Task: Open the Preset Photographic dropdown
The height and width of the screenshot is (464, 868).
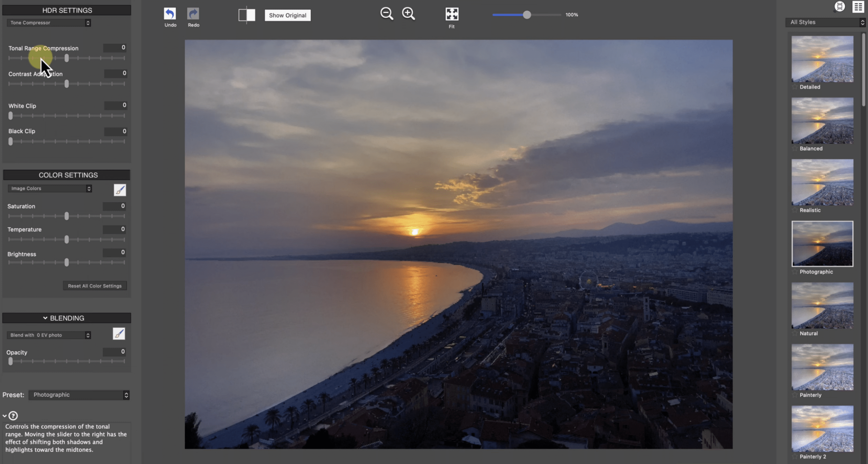Action: (79, 395)
